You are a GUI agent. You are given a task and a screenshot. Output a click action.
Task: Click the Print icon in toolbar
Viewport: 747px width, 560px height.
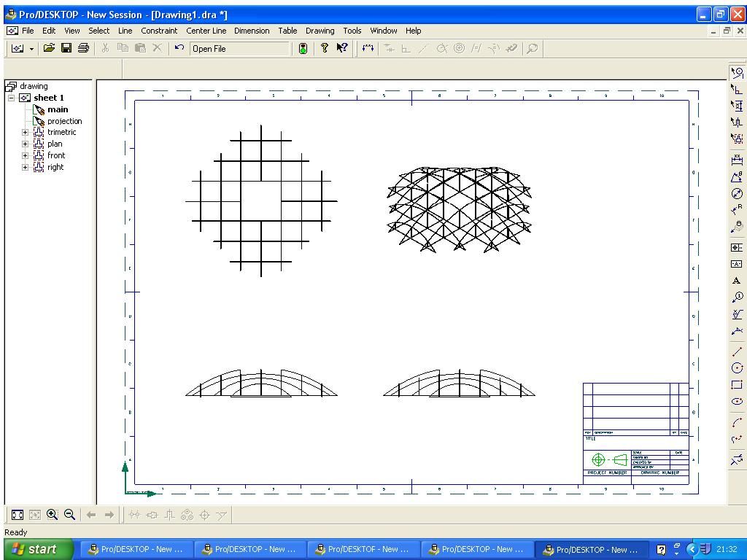click(x=83, y=48)
